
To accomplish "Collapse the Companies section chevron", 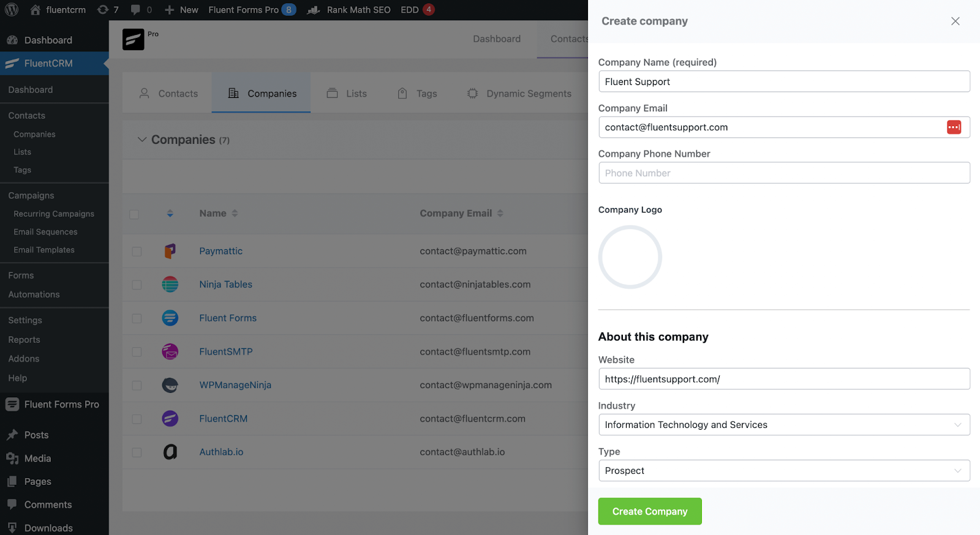I will (x=142, y=140).
